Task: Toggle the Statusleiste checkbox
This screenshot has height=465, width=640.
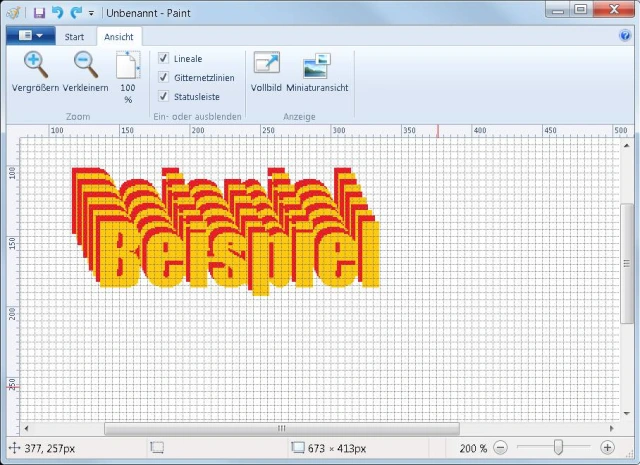Action: coord(163,96)
